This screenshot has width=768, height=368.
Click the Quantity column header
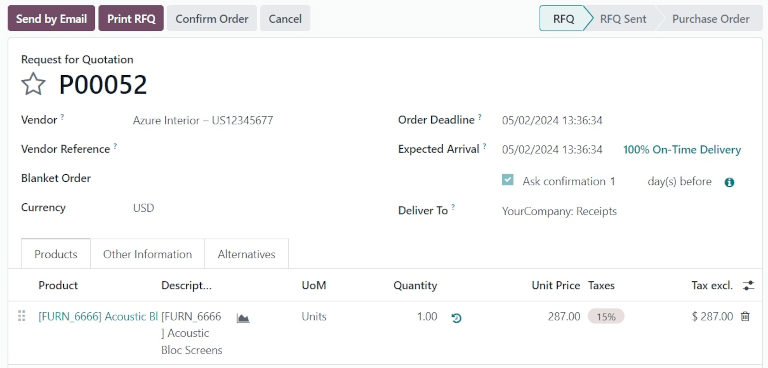pyautogui.click(x=415, y=285)
